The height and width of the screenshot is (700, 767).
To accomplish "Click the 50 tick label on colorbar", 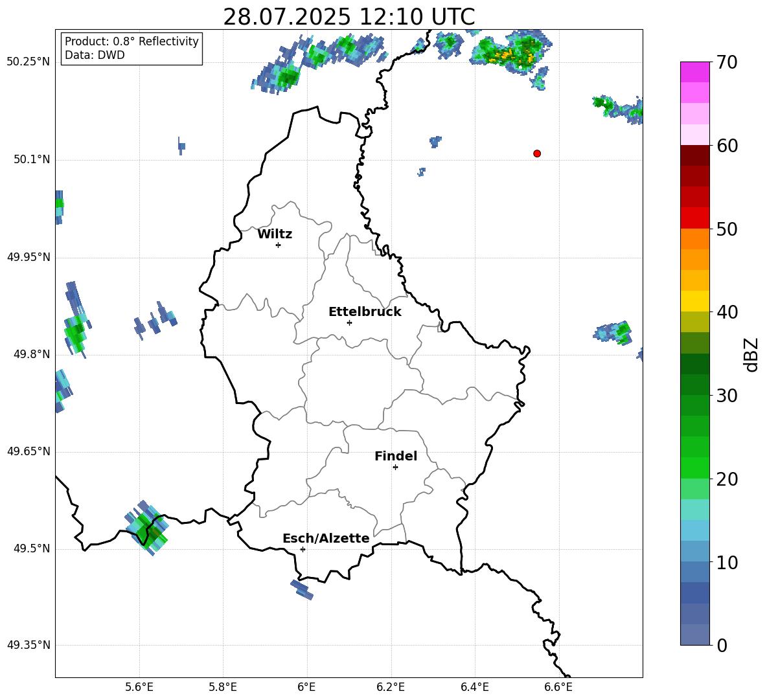I will click(x=727, y=229).
